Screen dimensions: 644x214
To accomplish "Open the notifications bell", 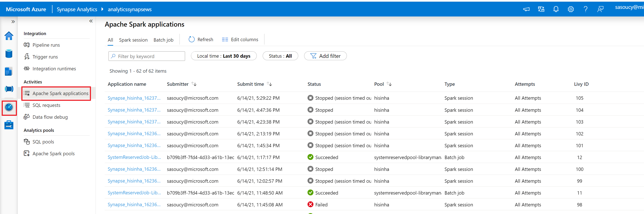I will [556, 9].
